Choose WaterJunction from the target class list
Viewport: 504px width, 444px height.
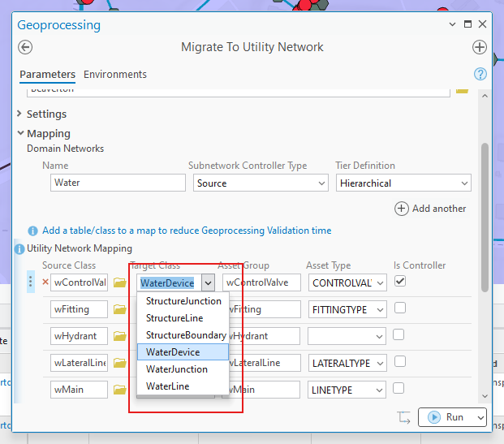point(183,369)
